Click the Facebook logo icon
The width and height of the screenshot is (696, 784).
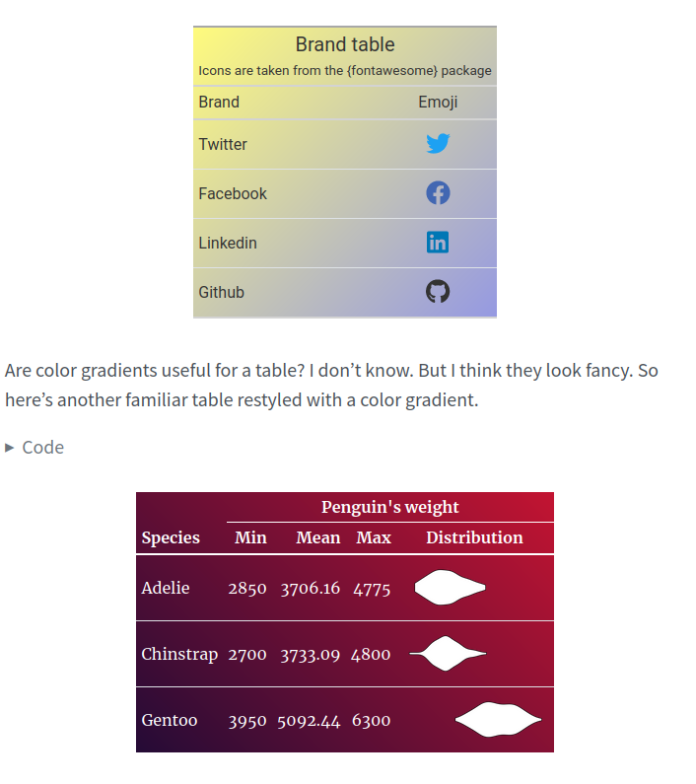coord(438,193)
